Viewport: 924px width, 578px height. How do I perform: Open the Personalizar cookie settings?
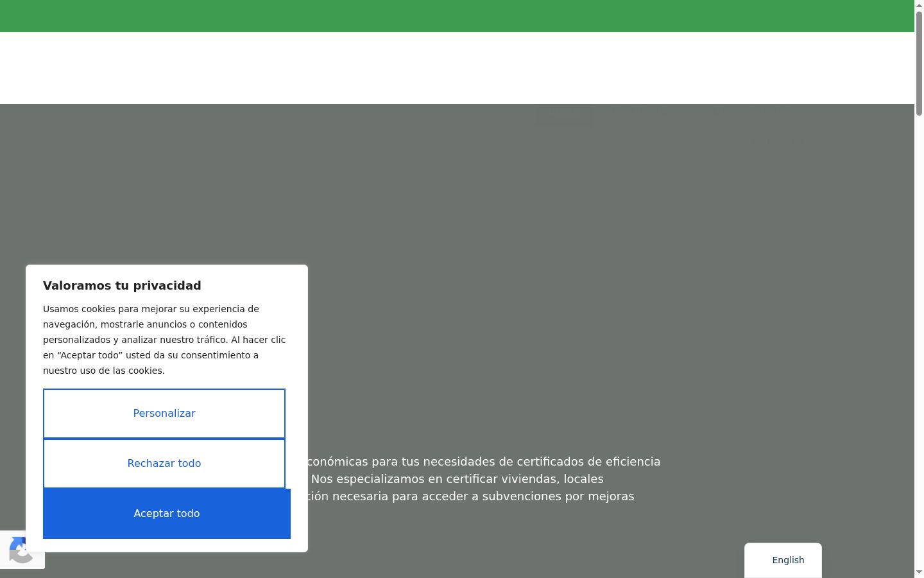coord(164,414)
